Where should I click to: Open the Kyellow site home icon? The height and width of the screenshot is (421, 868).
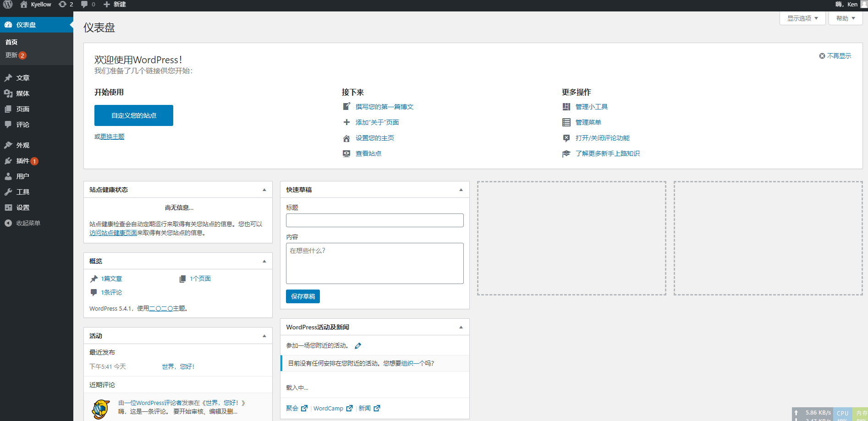[x=24, y=5]
